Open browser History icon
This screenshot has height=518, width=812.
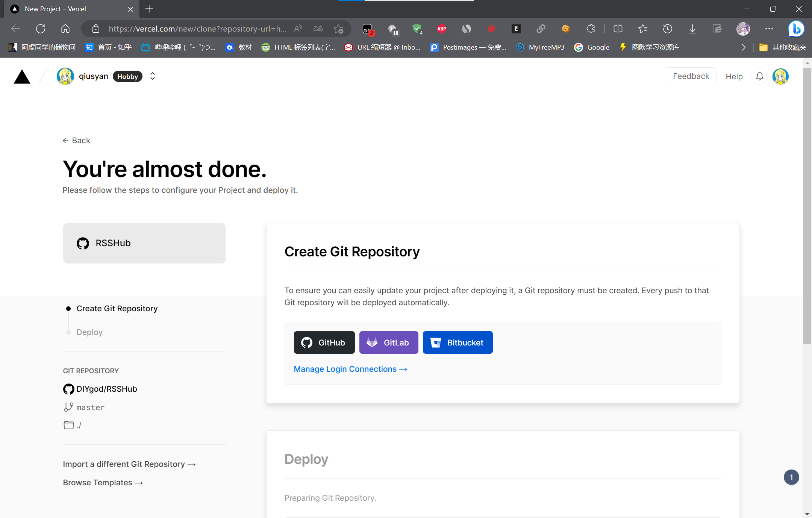tap(668, 29)
